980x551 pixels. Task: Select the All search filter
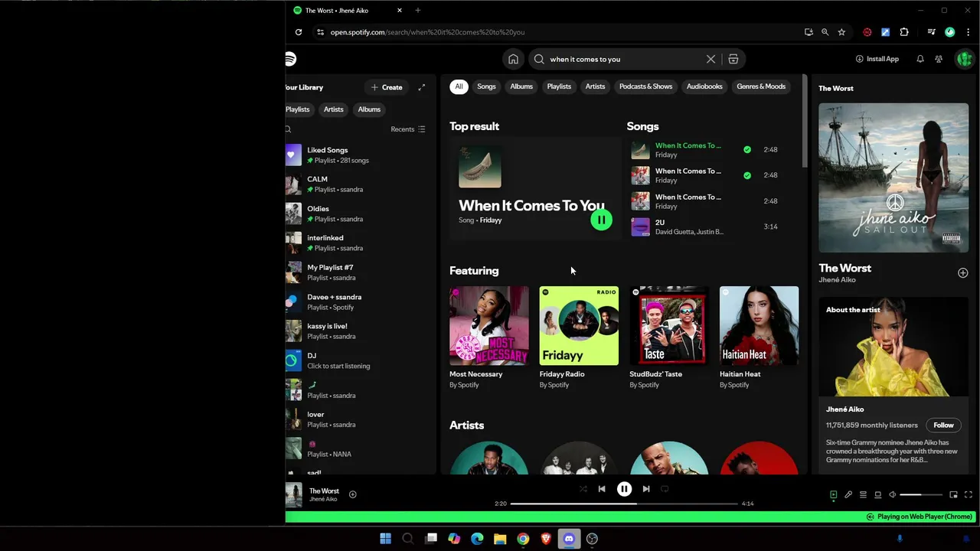coord(459,86)
